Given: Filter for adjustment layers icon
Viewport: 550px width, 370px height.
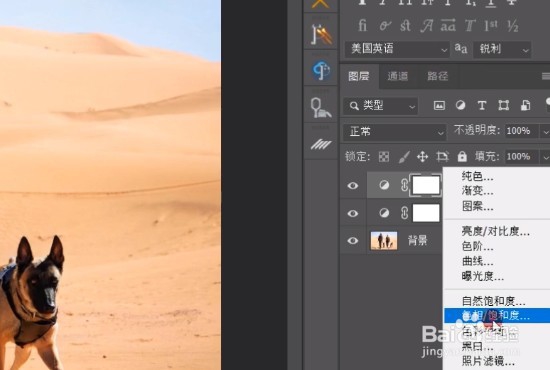Looking at the screenshot, I should click(x=461, y=105).
